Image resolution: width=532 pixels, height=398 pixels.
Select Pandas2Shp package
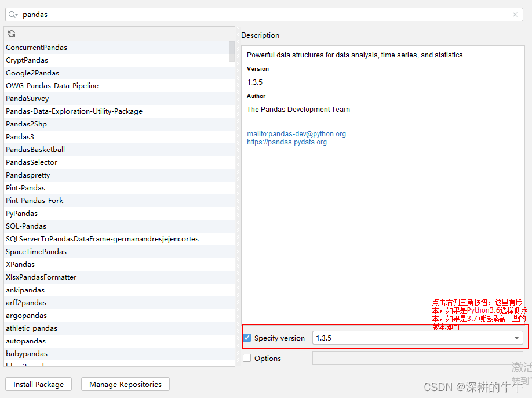(119, 124)
